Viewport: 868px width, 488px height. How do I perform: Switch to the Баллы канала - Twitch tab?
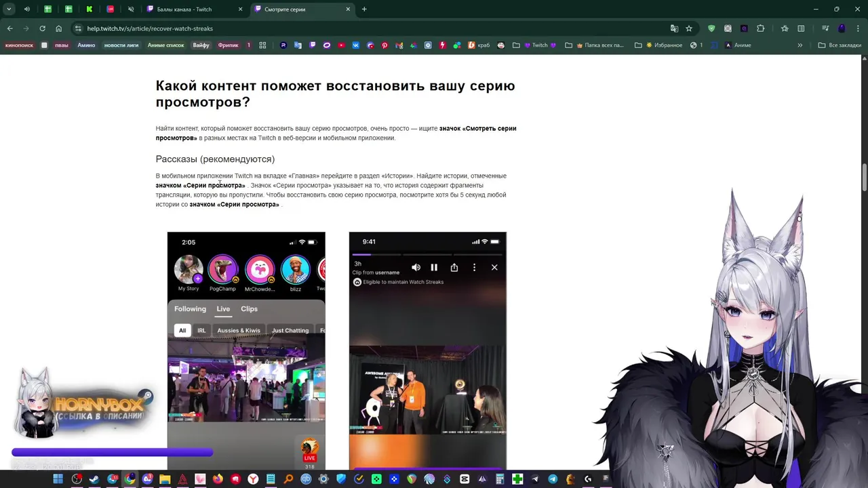click(193, 9)
